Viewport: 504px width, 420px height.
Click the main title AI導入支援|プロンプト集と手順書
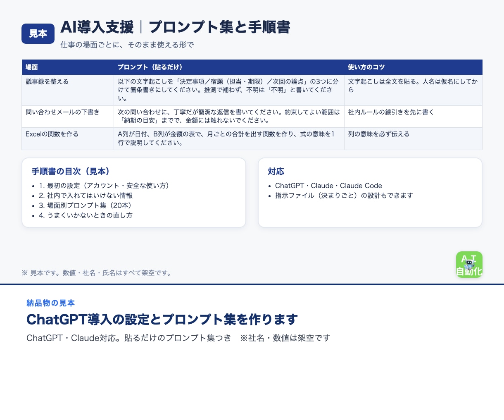pos(176,27)
